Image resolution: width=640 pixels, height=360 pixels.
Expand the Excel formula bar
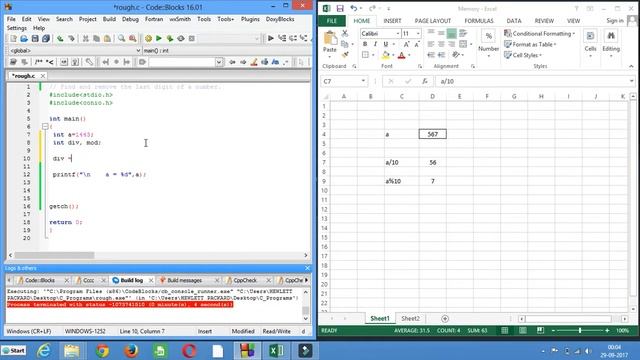click(x=631, y=81)
